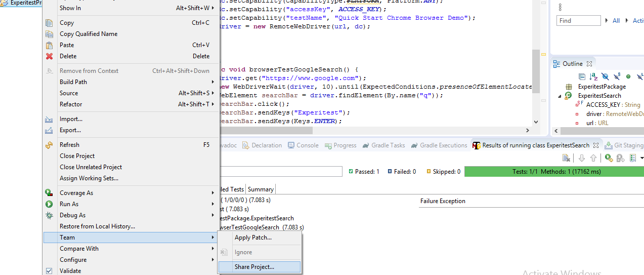Viewport: 644px width, 275px height.
Task: Collapse all in Outline toolbar
Action: coord(582,76)
